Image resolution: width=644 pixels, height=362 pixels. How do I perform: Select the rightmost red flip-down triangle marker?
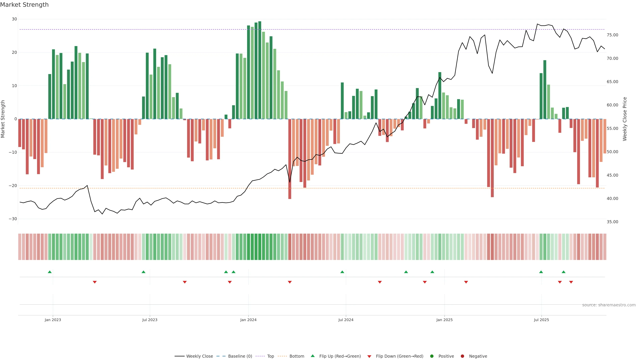point(571,282)
